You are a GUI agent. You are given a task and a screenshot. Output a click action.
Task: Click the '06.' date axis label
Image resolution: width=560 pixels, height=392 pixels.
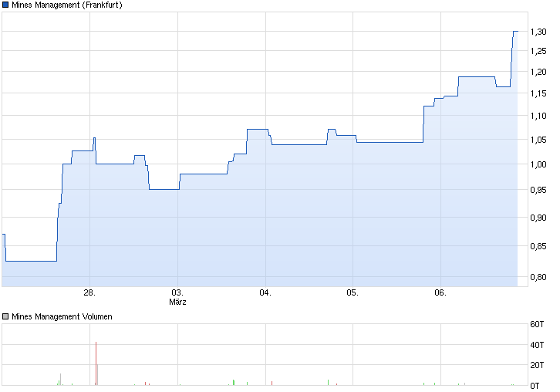pos(440,292)
